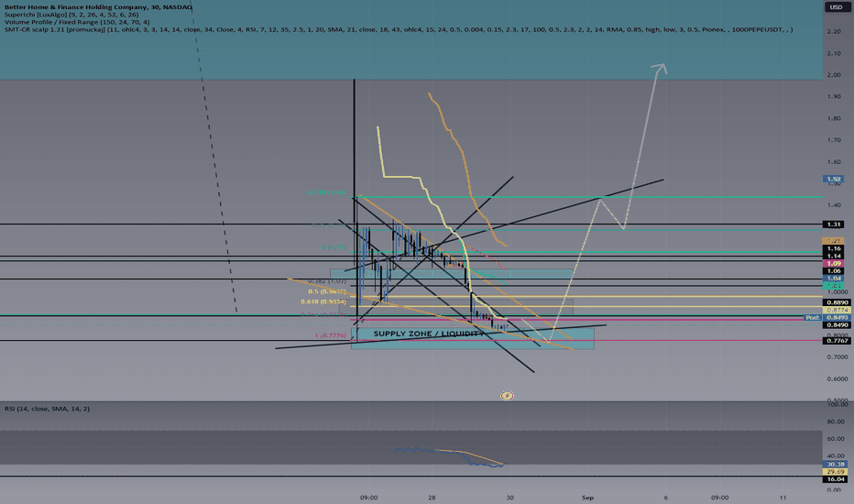Click the Sep date on time axis
This screenshot has height=504, width=854.
[587, 498]
